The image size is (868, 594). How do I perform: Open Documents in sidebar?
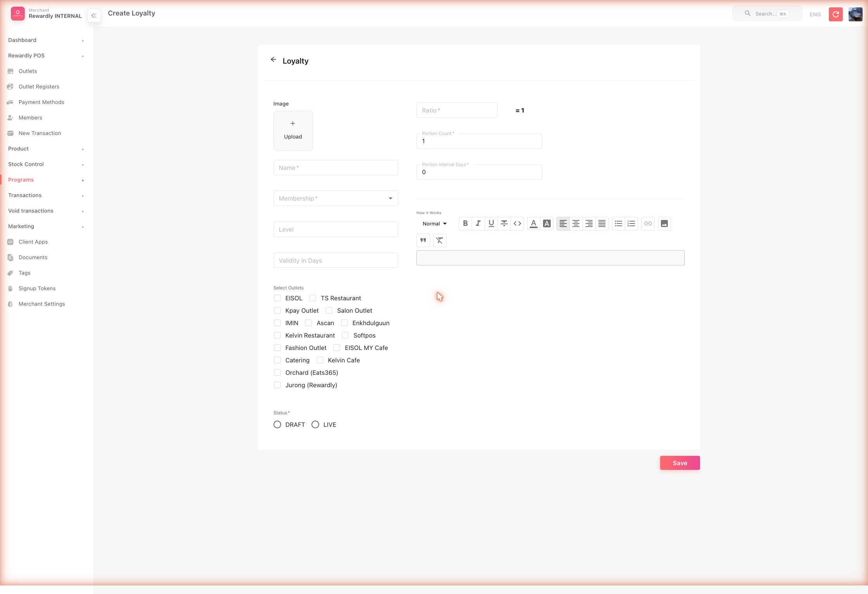(33, 257)
